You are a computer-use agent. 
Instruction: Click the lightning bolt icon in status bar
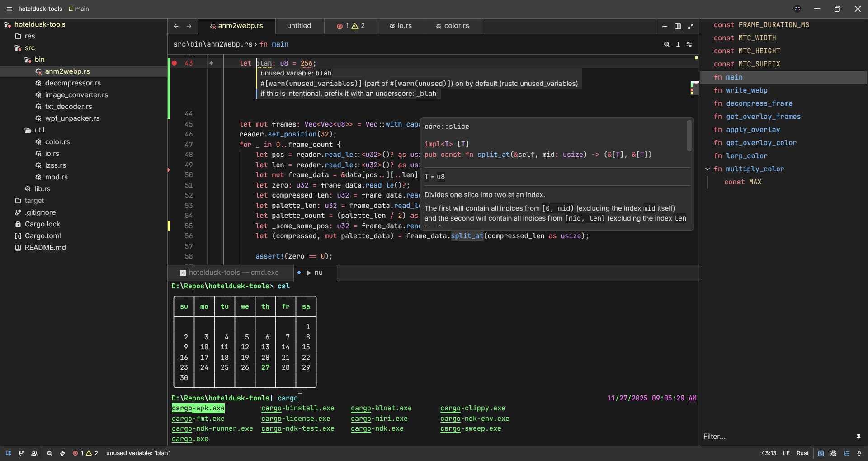click(62, 453)
